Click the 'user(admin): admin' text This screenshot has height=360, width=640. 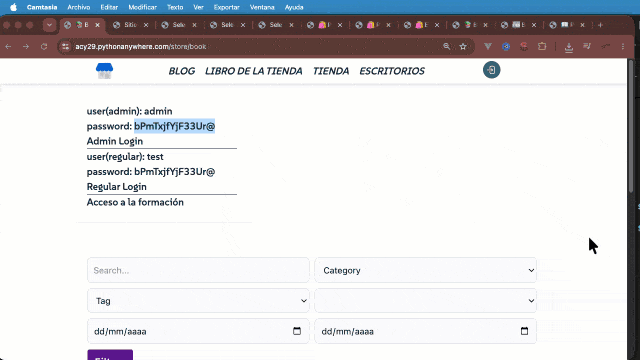click(x=129, y=111)
